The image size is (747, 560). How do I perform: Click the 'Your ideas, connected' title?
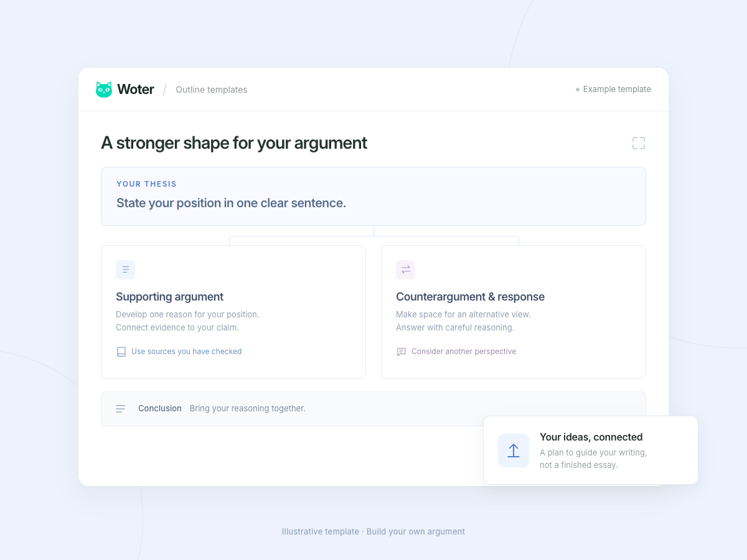coord(591,437)
